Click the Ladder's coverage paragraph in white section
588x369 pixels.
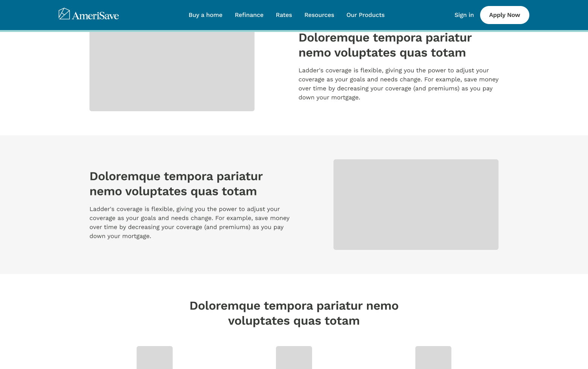[399, 84]
